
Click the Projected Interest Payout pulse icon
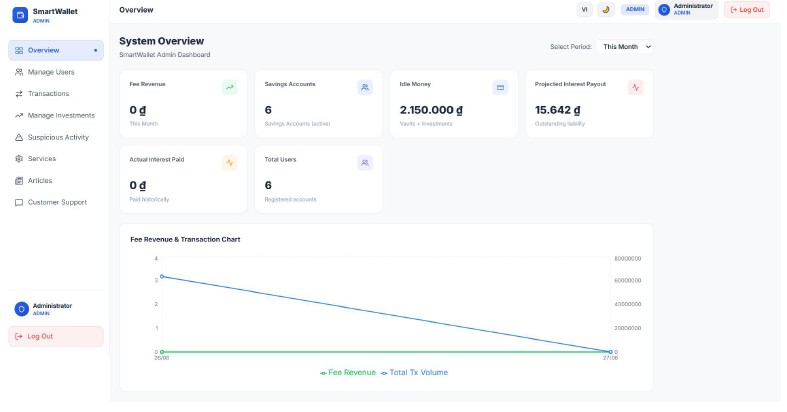click(x=635, y=87)
